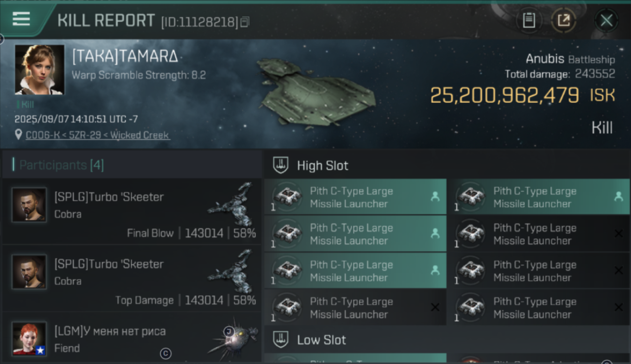631x364 pixels.
Task: View TAMARA's character portrait
Action: tap(39, 69)
